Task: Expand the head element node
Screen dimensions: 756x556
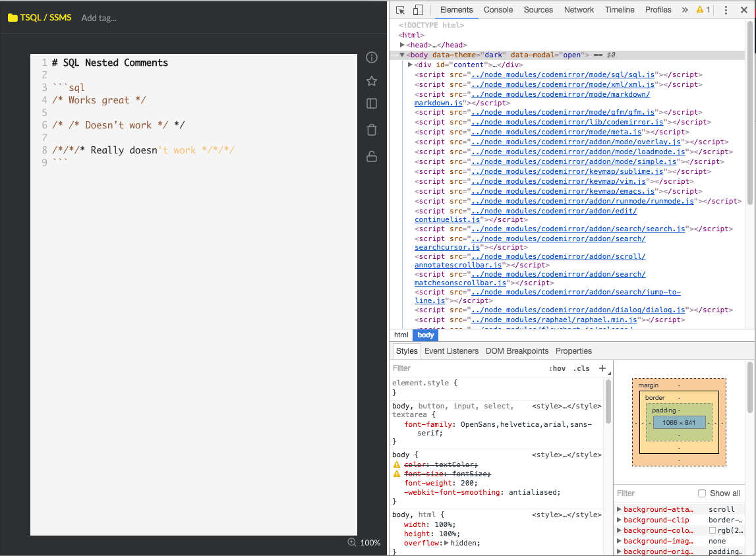Action: (401, 45)
